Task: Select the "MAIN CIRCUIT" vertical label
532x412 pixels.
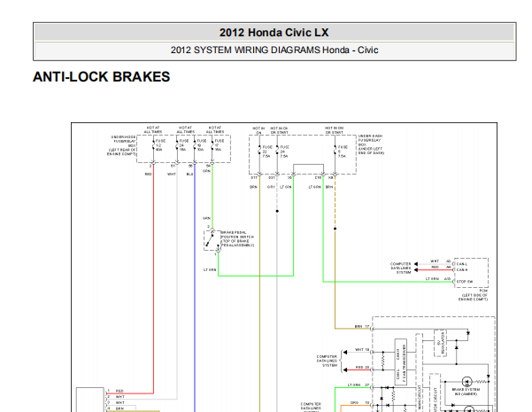Action: (x=420, y=398)
